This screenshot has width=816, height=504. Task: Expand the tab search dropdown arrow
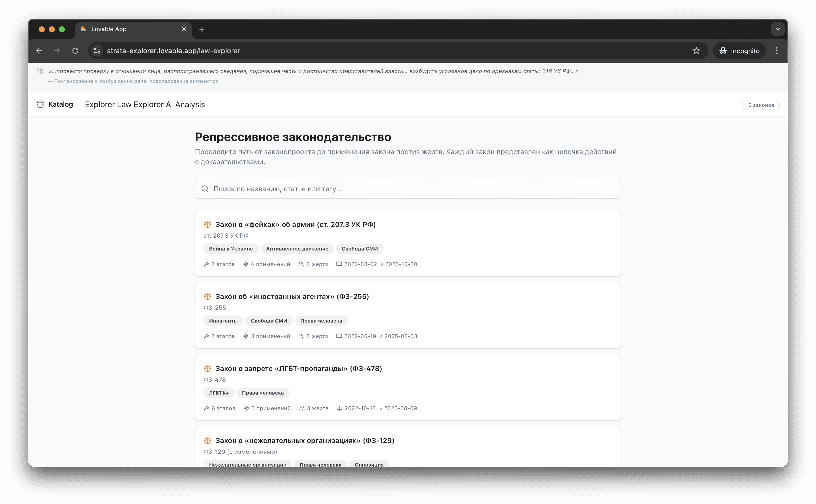[777, 29]
